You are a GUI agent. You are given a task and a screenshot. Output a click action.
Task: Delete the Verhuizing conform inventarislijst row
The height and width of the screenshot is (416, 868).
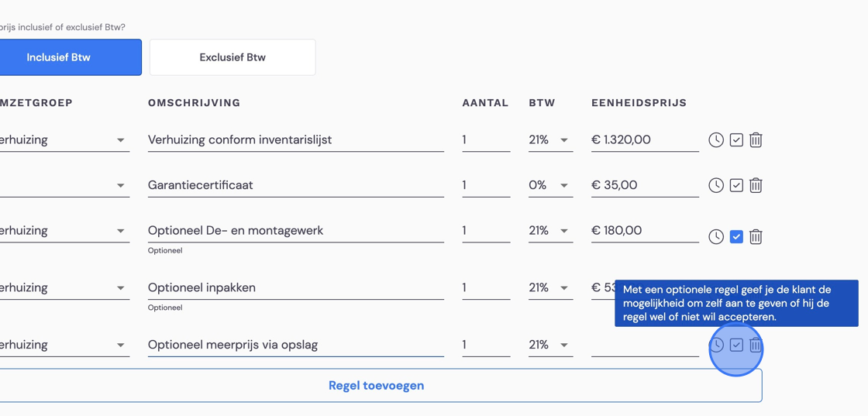[756, 140]
